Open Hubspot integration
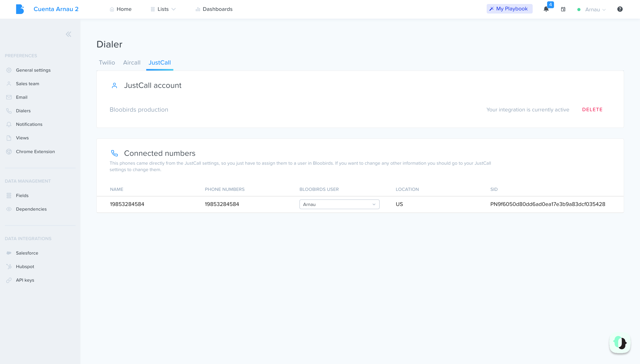The height and width of the screenshot is (364, 640). pos(25,267)
